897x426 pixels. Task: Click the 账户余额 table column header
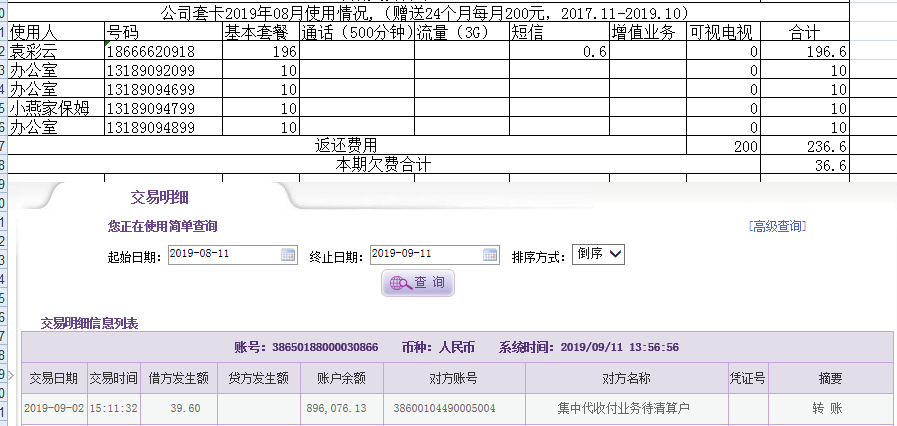341,378
